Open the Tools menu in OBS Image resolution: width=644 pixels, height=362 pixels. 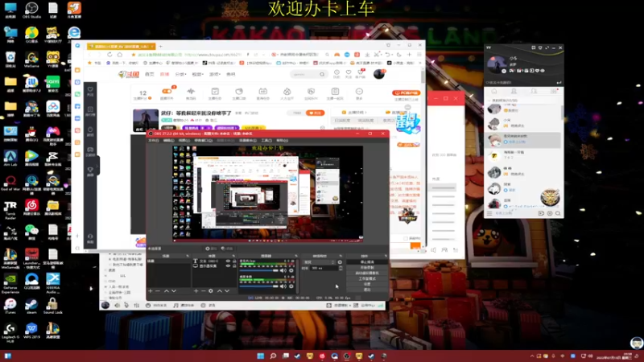[266, 140]
